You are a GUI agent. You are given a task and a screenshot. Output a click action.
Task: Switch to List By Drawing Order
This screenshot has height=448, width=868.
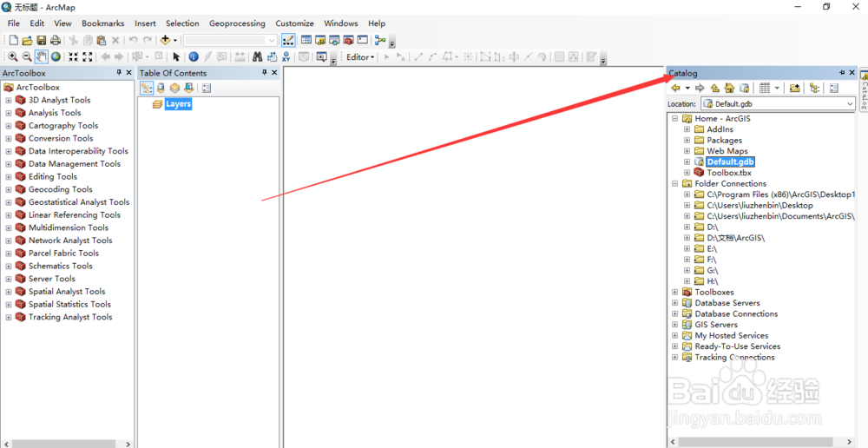tap(147, 88)
